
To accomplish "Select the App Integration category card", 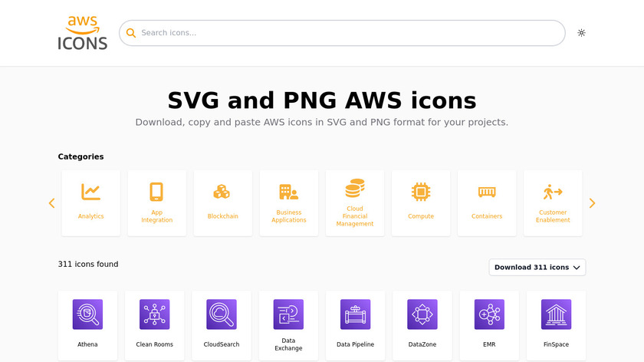I will pyautogui.click(x=157, y=203).
